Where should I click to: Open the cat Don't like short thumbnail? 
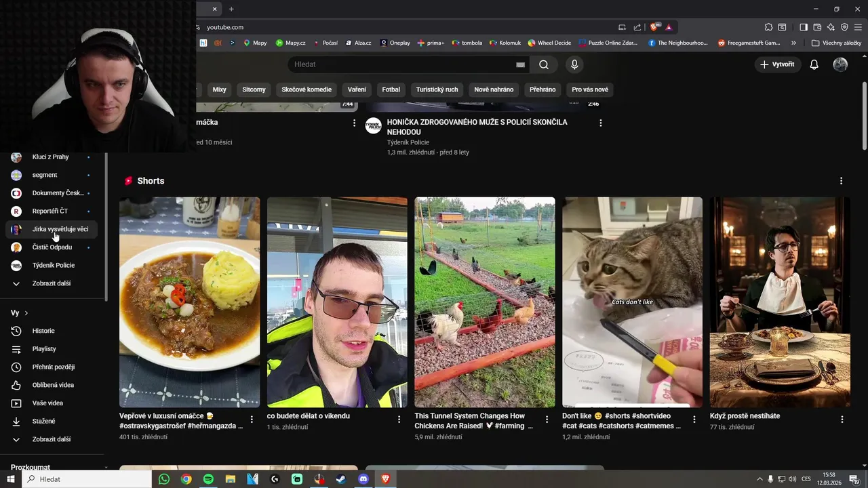(x=632, y=302)
